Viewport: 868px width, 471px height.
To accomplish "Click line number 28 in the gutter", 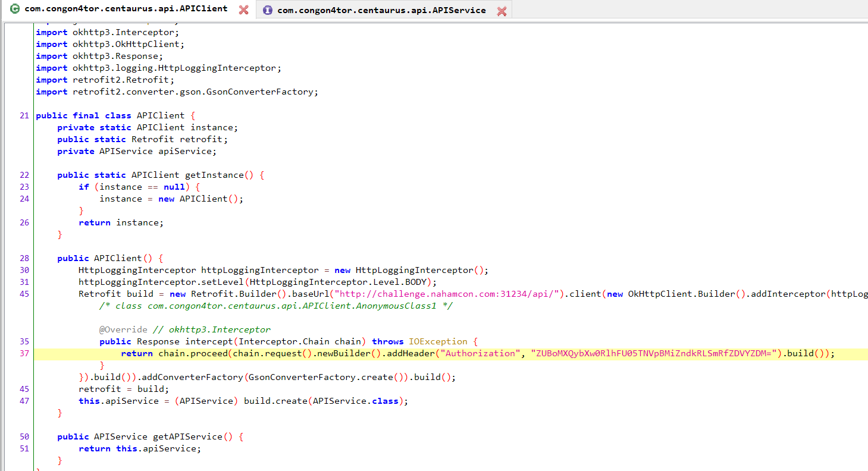I will coord(24,258).
